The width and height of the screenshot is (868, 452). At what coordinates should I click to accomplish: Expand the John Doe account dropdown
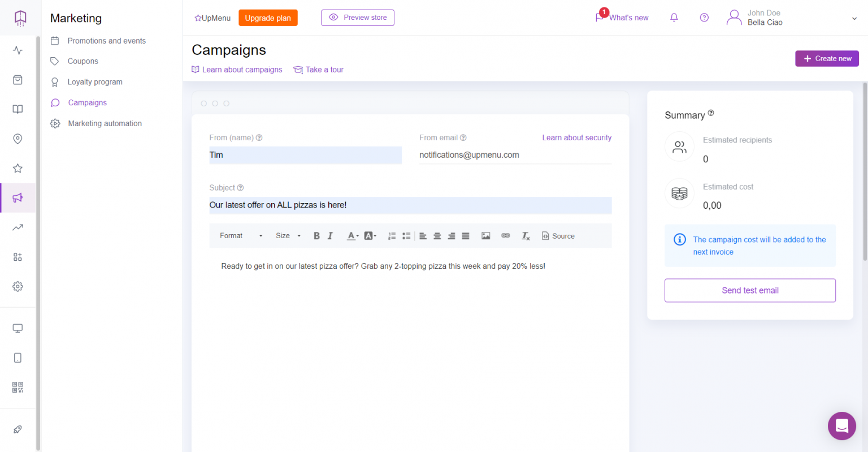point(854,18)
